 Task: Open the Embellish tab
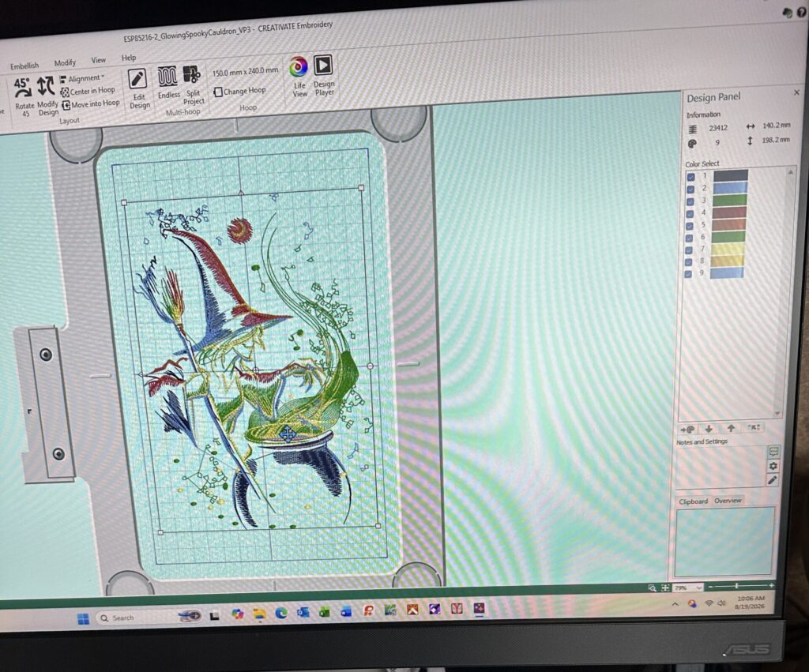(x=24, y=66)
